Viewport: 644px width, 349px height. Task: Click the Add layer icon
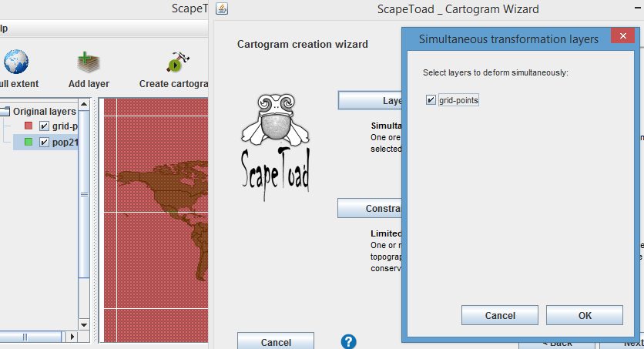89,62
